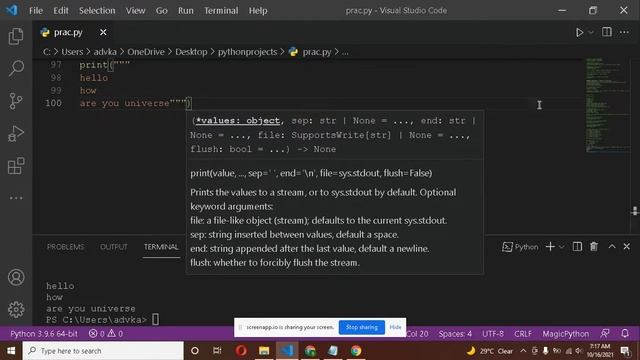Open the Source Control view
The height and width of the screenshot is (360, 640).
point(16,101)
